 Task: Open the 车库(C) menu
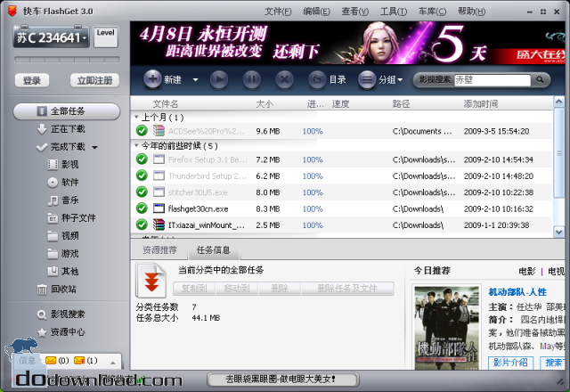[432, 12]
